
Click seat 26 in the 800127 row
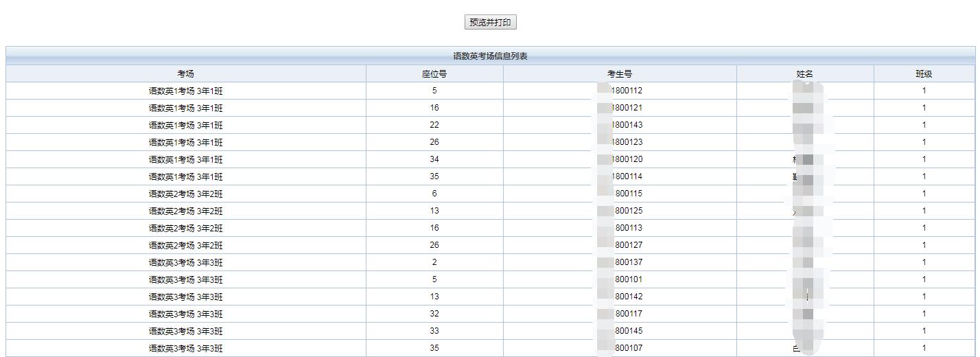(x=434, y=245)
